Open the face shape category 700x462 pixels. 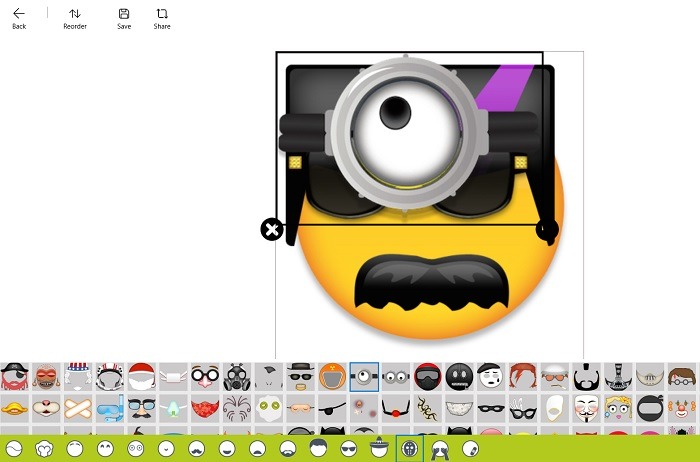tap(14, 448)
